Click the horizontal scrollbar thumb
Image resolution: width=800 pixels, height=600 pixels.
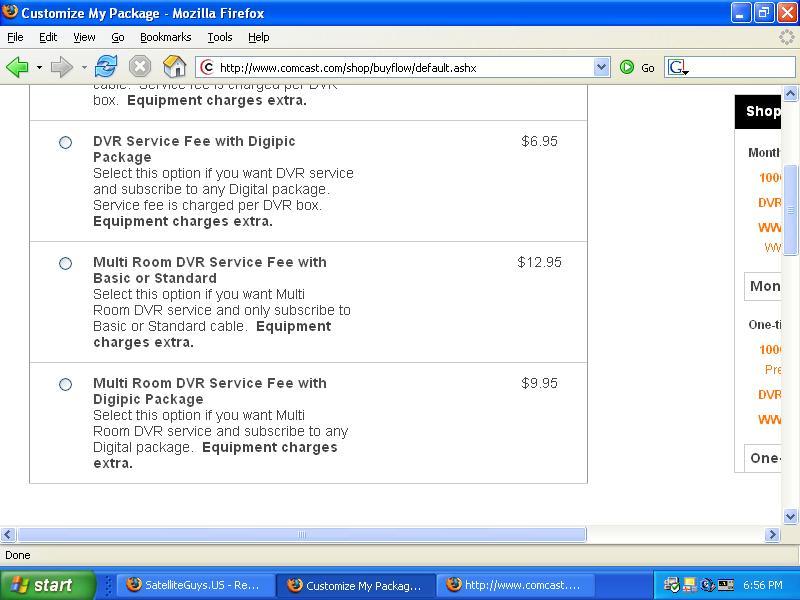click(302, 534)
